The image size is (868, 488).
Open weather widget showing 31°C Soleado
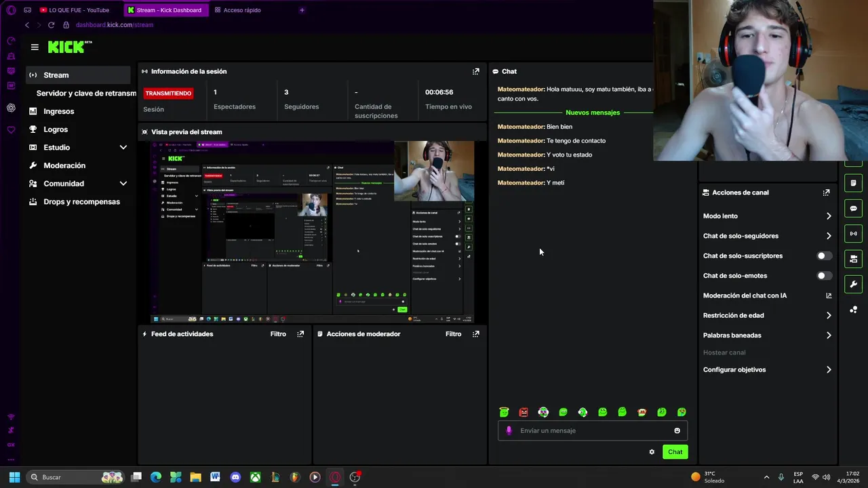(x=708, y=477)
